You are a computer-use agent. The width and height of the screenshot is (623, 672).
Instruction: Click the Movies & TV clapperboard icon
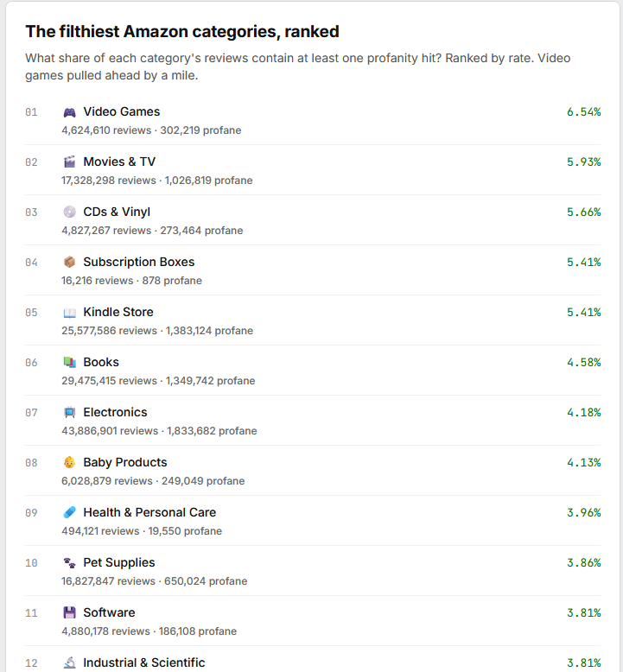click(x=69, y=162)
